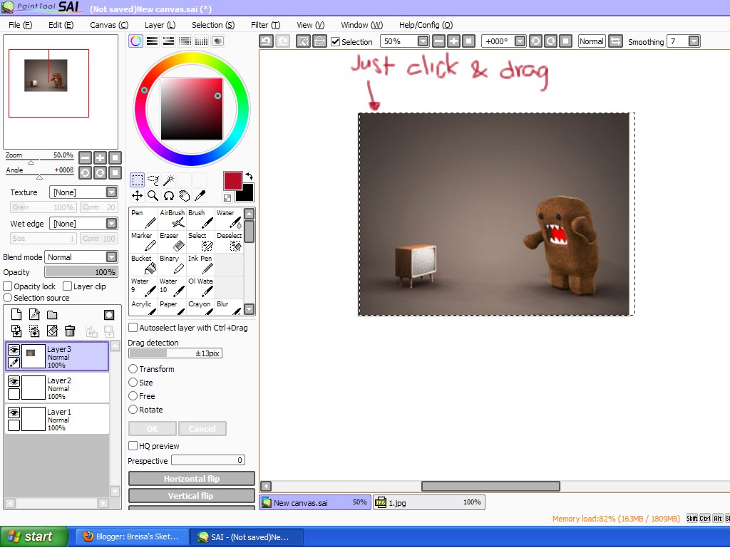Open the Help/Config menu

click(426, 25)
